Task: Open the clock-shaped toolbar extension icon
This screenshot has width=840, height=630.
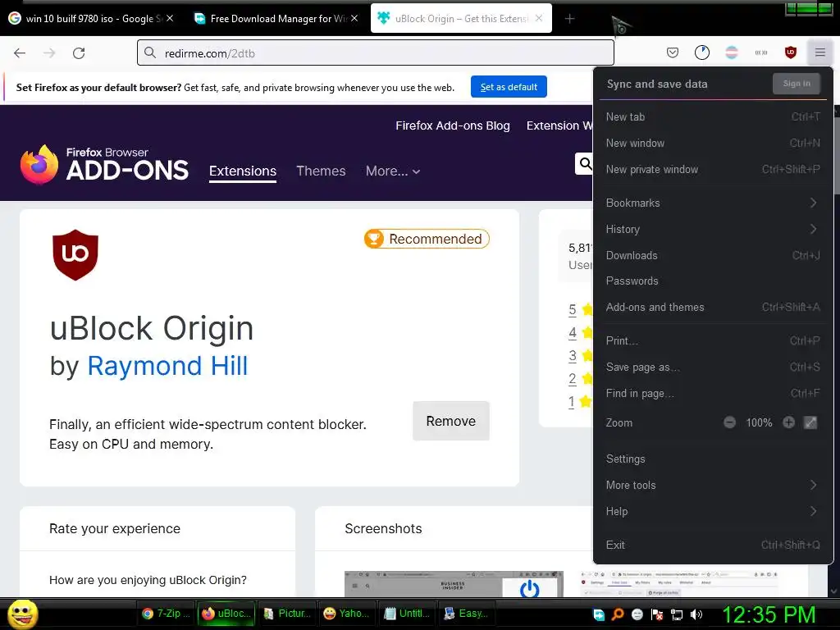Action: (x=702, y=52)
